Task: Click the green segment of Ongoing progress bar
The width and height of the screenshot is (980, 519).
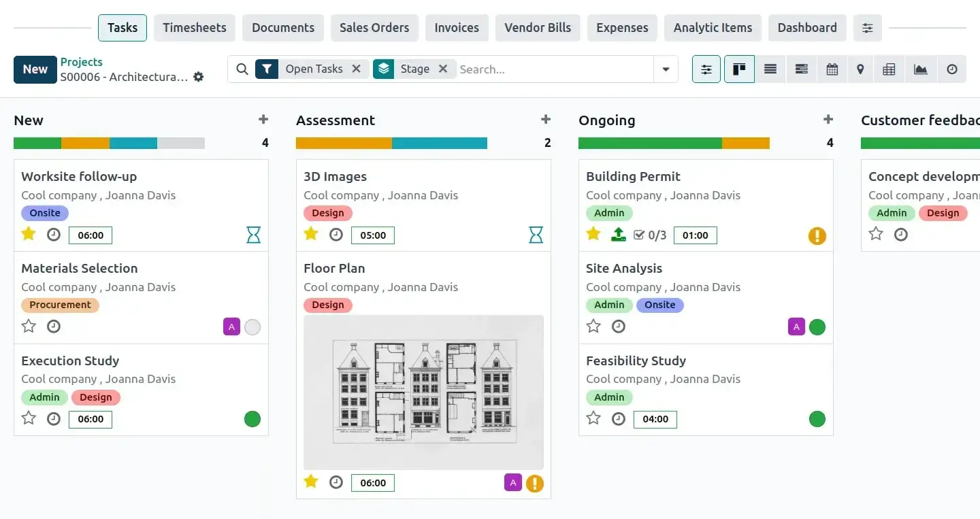Action: [x=650, y=144]
